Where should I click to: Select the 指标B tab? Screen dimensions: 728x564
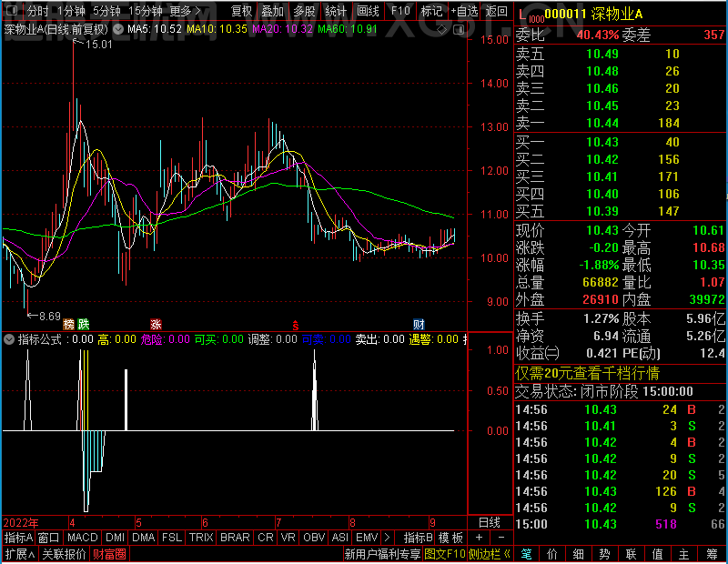(x=419, y=538)
